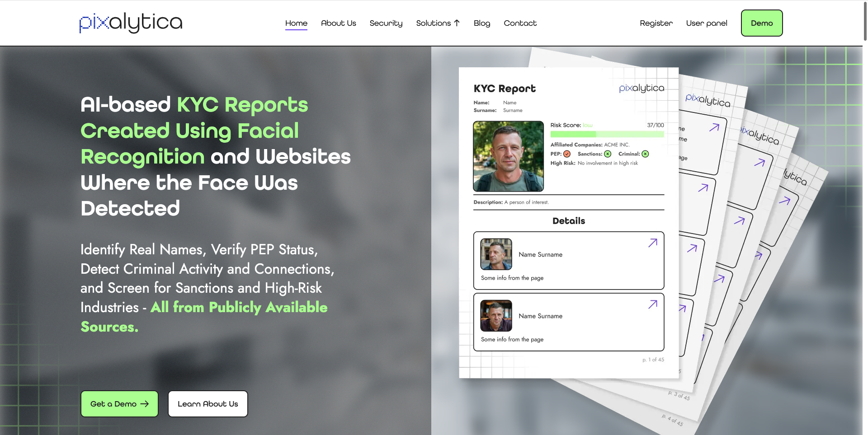Image resolution: width=868 pixels, height=435 pixels.
Task: Click the large portrait photo in KYC report
Action: point(508,156)
